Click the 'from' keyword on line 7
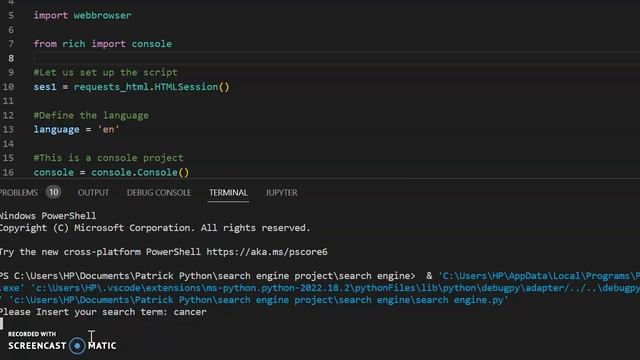The width and height of the screenshot is (640, 360). (45, 44)
